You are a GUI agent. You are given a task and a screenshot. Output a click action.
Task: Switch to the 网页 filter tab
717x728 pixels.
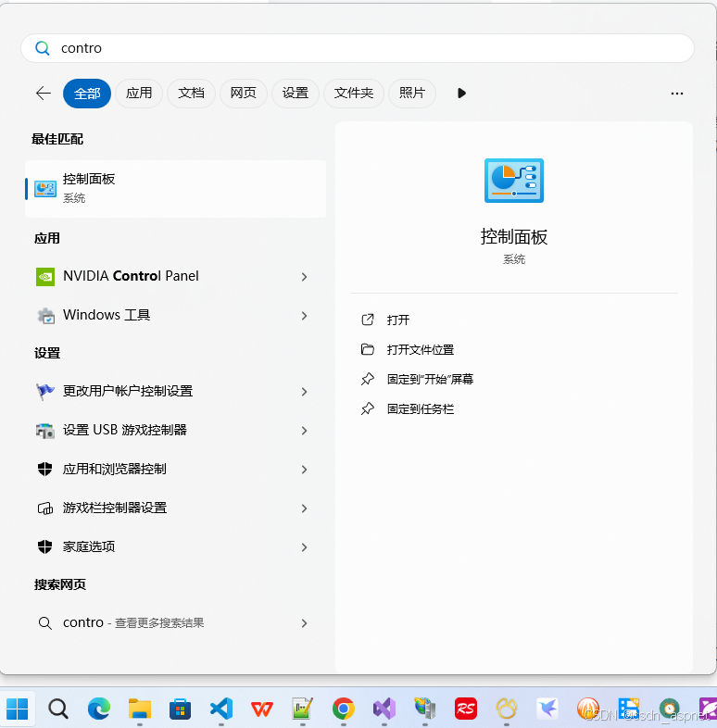click(244, 94)
